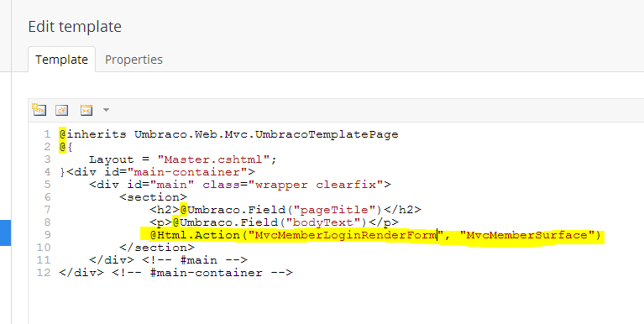Click the highlighted @Html.Action MvcMemberLoginRenderForm line
Image resolution: width=644 pixels, height=324 pixels.
pyautogui.click(x=375, y=235)
